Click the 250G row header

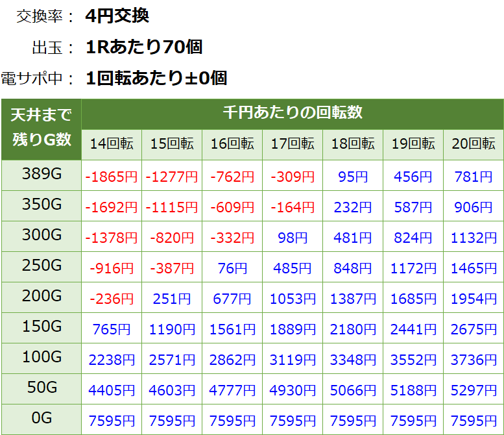(42, 267)
